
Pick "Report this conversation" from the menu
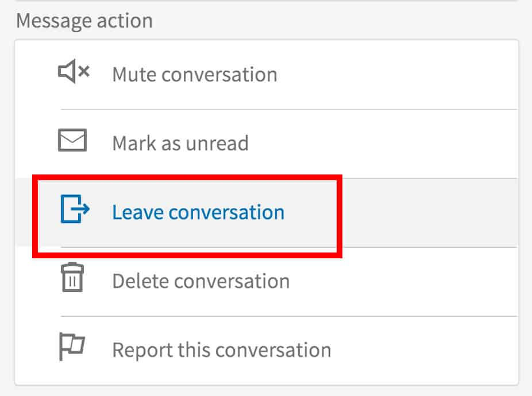pos(221,350)
